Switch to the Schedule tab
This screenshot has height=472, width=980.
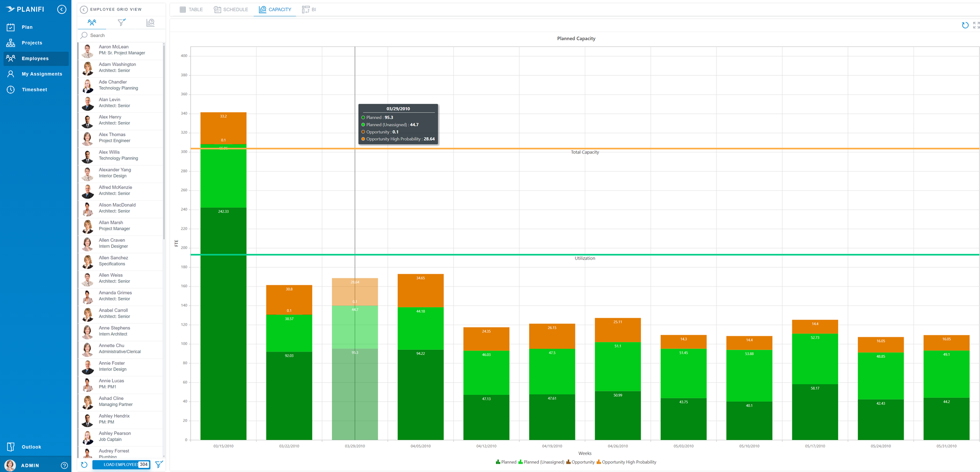[x=230, y=9]
